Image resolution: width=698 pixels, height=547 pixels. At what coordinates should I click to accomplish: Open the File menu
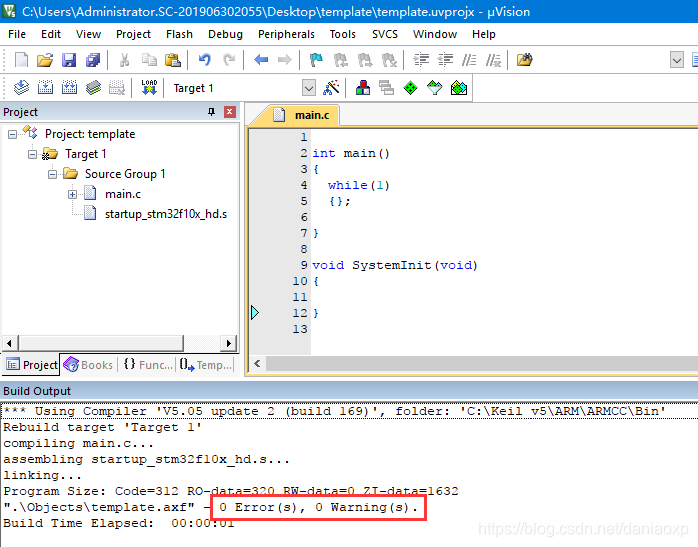17,34
